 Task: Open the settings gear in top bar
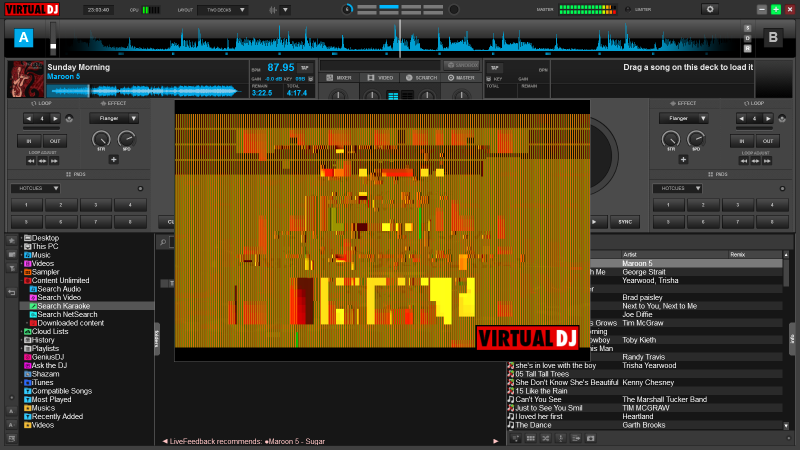710,9
